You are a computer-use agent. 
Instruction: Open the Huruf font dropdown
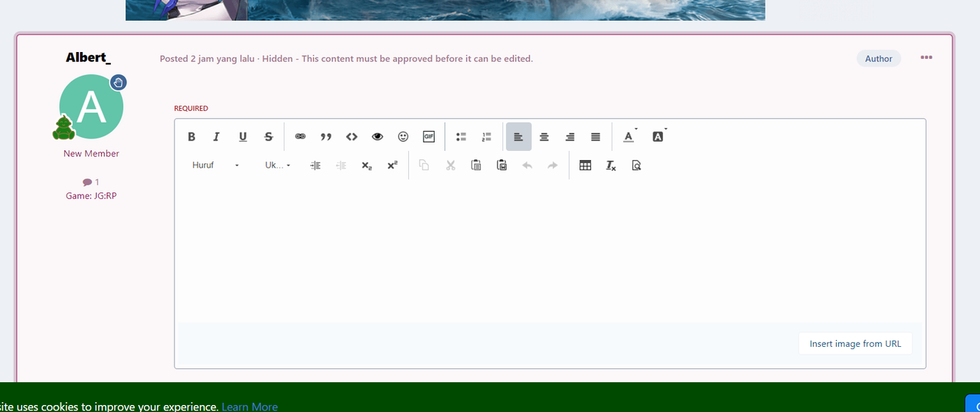pyautogui.click(x=216, y=165)
